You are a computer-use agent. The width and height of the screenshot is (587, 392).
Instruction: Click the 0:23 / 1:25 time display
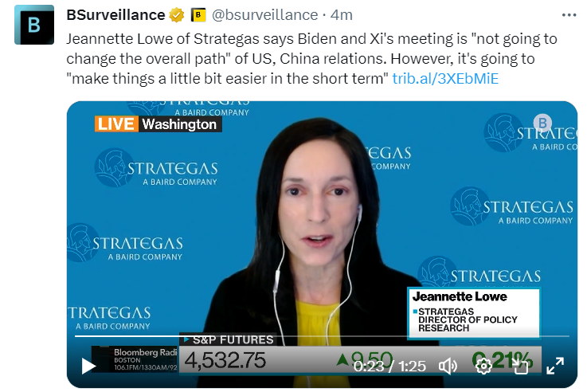point(389,367)
